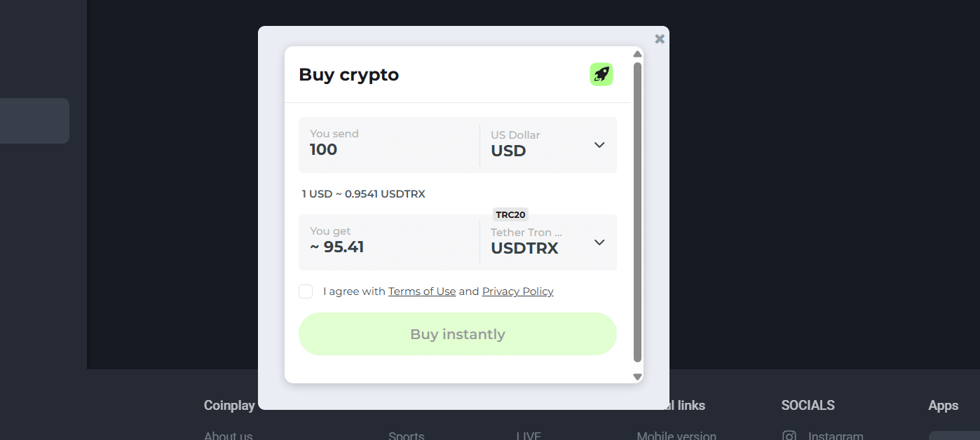This screenshot has height=440, width=980.
Task: Open the Terms of Use link
Action: coord(422,291)
